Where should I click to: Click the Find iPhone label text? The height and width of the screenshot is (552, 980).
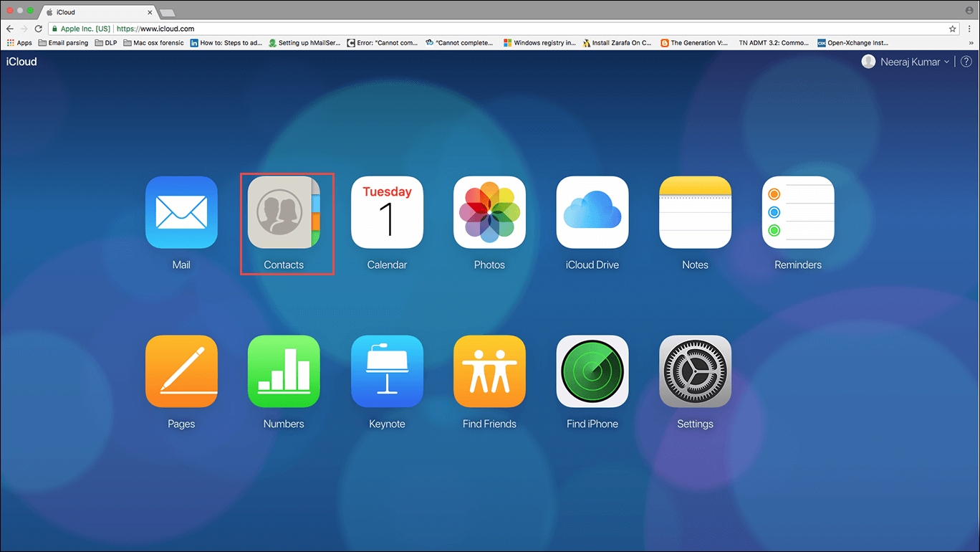coord(592,424)
